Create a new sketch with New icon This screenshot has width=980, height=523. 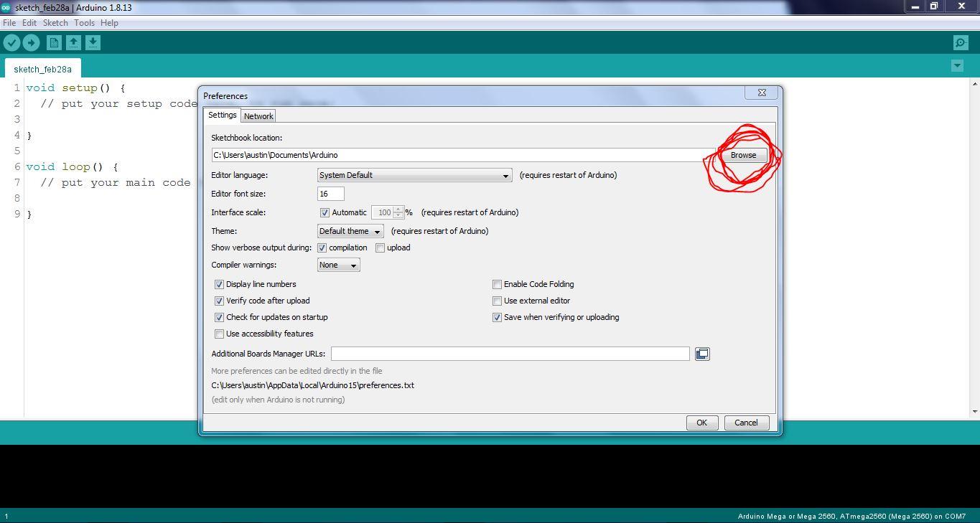pos(54,43)
